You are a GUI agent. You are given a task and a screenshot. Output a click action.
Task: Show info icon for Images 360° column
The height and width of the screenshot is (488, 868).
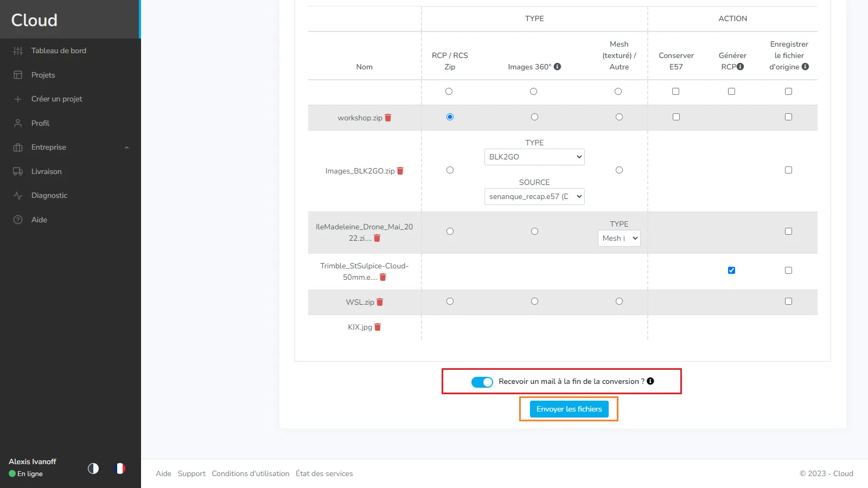(557, 67)
